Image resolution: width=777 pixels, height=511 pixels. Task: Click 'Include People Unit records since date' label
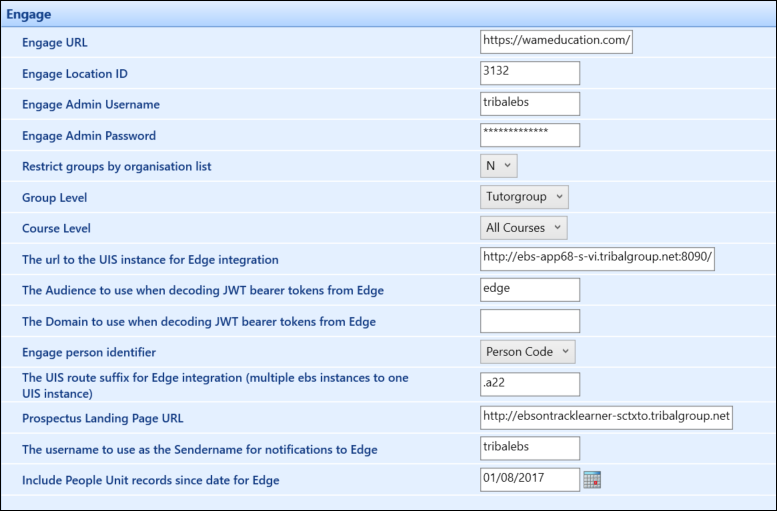click(x=151, y=480)
